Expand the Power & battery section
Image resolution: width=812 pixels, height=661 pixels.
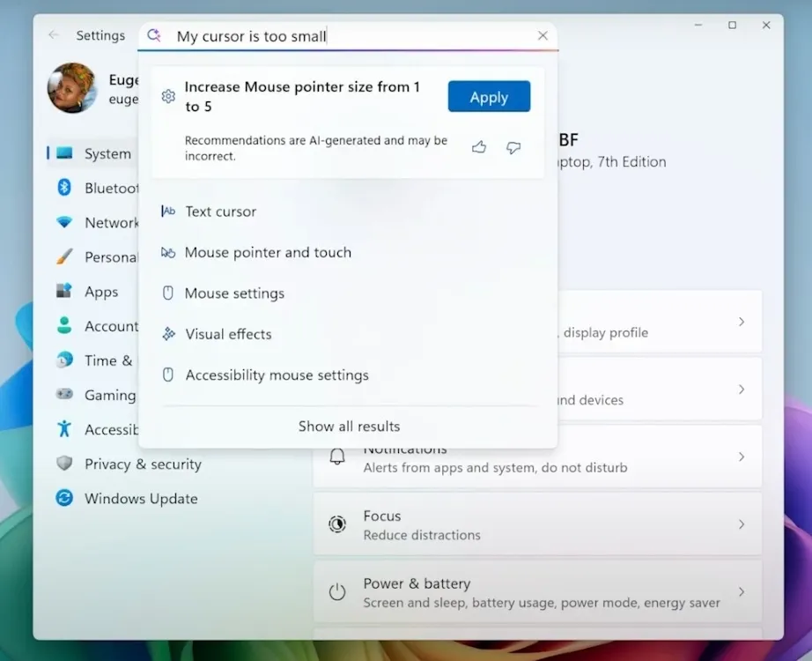(x=742, y=591)
